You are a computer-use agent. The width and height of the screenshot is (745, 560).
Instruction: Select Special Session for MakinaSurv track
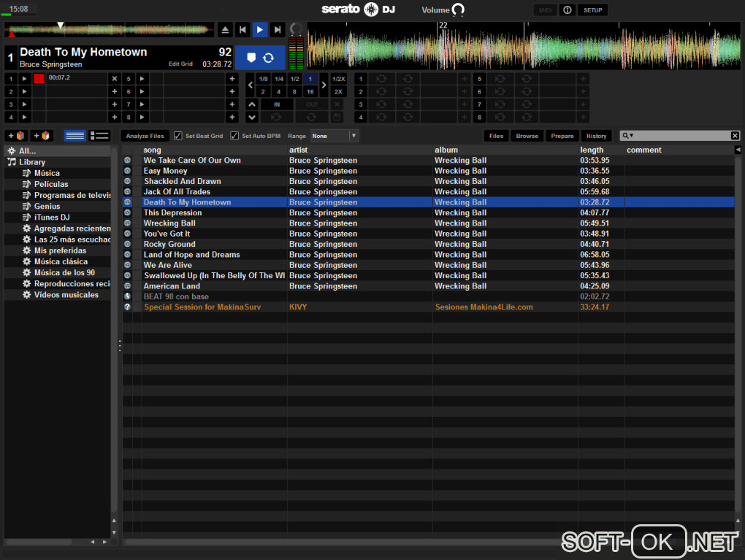(x=429, y=307)
